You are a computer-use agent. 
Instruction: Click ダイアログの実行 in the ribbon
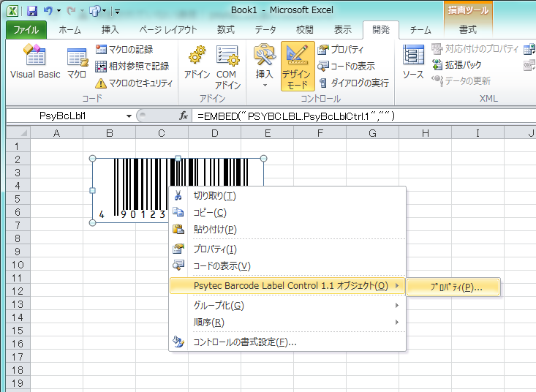click(353, 83)
